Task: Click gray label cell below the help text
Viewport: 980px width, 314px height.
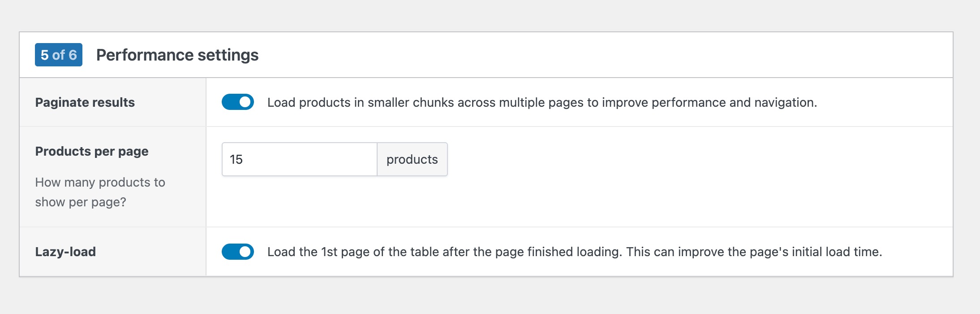Action: click(112, 218)
